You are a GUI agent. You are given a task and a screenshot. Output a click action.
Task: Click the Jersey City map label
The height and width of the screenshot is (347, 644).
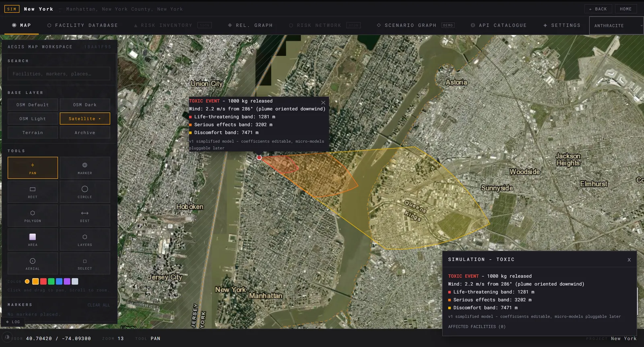[165, 277]
